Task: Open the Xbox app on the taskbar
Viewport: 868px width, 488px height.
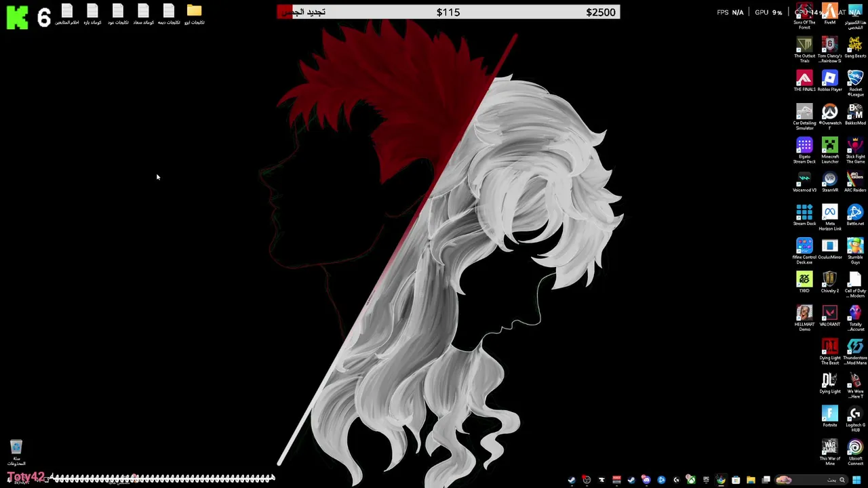Action: pyautogui.click(x=691, y=480)
